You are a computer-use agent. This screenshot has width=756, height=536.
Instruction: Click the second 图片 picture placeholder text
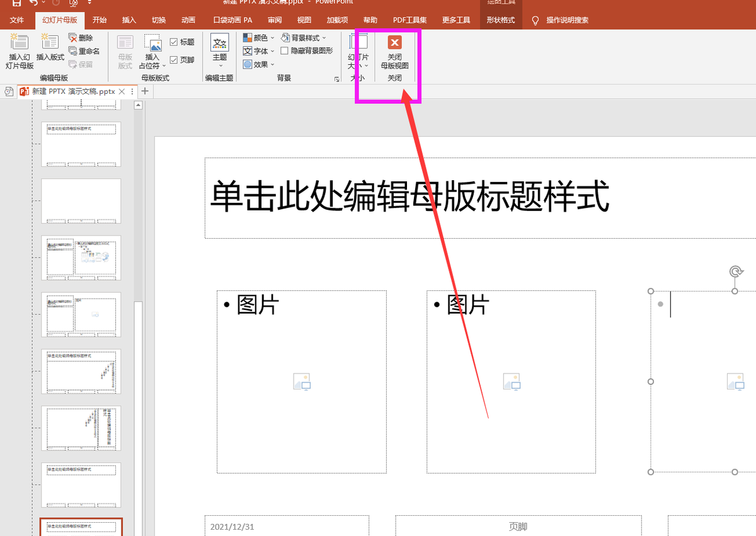(x=468, y=305)
